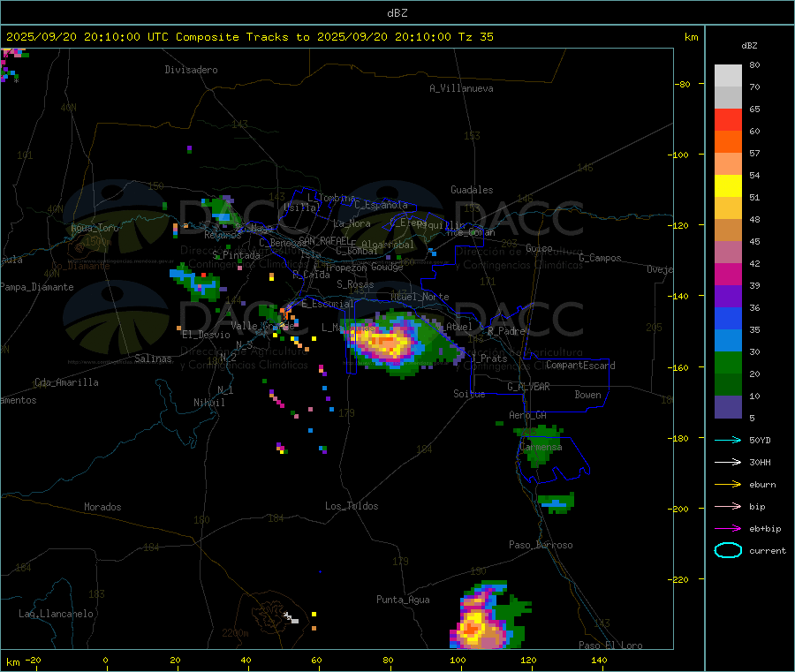The width and height of the screenshot is (795, 672).
Task: Click the 'eb+bip' legend label
Action: [765, 529]
